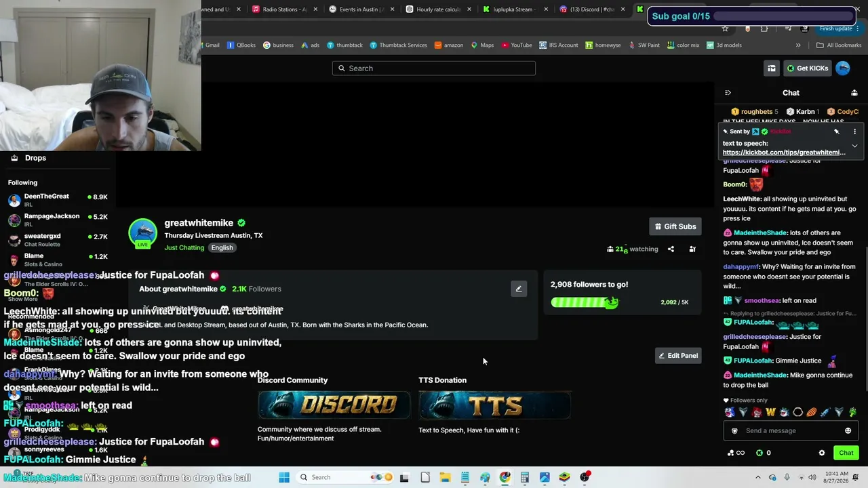868x488 pixels.
Task: Open greatwhitemike's channel avatar
Action: click(x=142, y=232)
